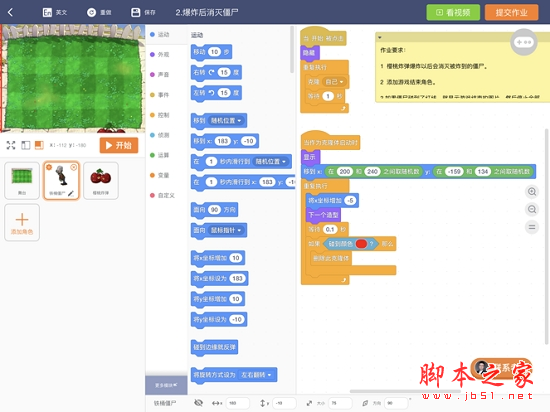
Task: Open the 左右翻转 rotation style dropdown
Action: pyautogui.click(x=256, y=375)
